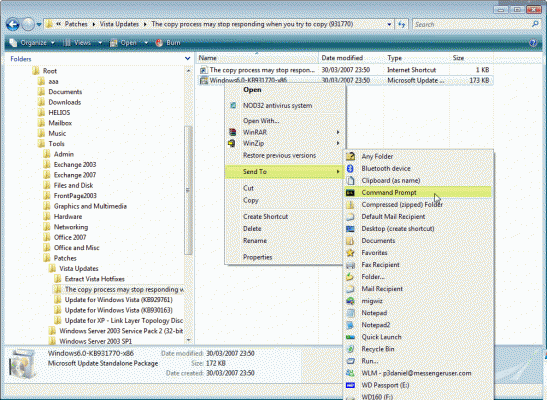Sort by Type column header
547x400 pixels.
417,58
